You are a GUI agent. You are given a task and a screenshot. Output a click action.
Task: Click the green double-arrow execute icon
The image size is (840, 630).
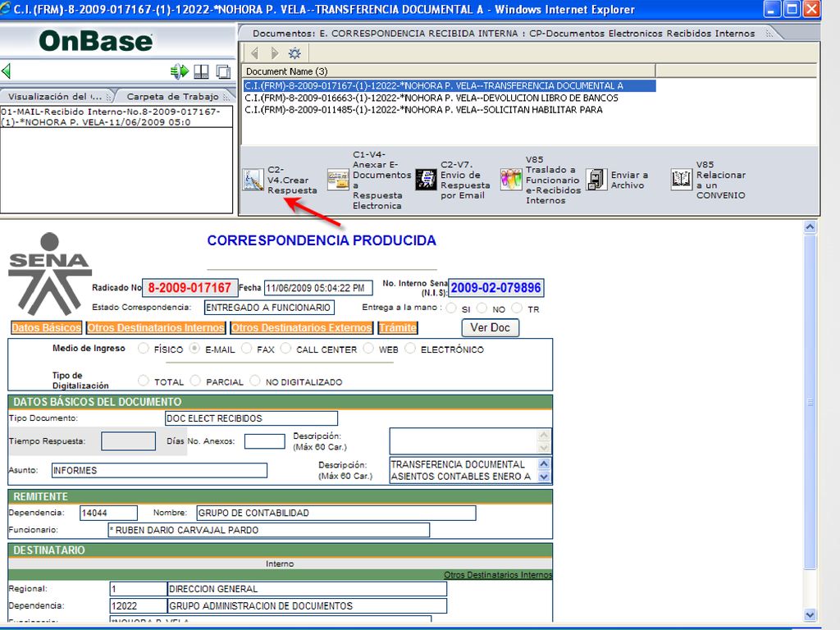click(180, 71)
